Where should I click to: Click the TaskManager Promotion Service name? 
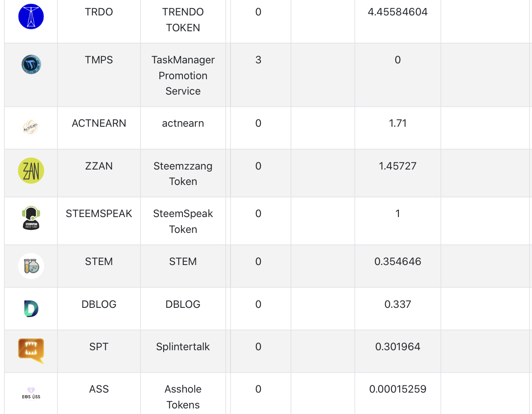[x=183, y=76]
